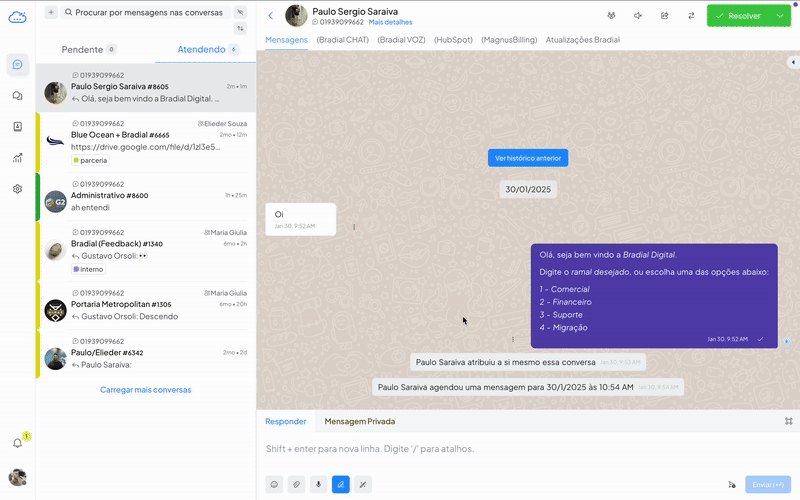Click the paperclip attach file icon
This screenshot has height=500, width=800.
(296, 484)
